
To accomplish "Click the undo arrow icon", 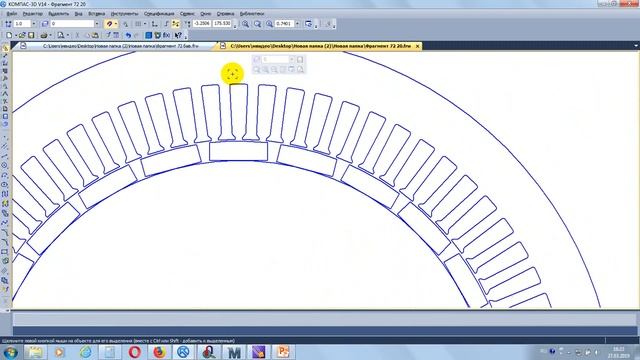I will tap(128, 36).
